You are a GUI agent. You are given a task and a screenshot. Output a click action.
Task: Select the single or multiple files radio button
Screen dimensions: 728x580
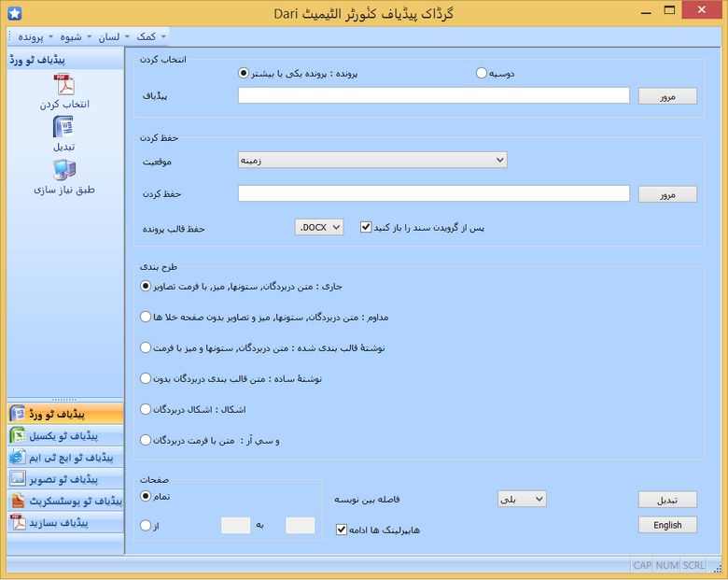pos(244,73)
